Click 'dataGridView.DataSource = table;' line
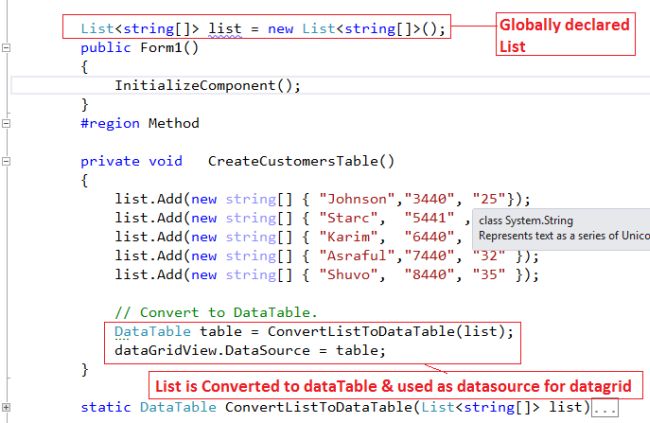The width and height of the screenshot is (650, 423). point(250,350)
